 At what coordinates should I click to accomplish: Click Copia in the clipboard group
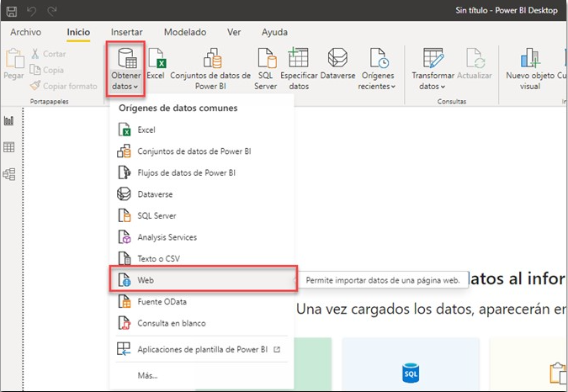(47, 70)
